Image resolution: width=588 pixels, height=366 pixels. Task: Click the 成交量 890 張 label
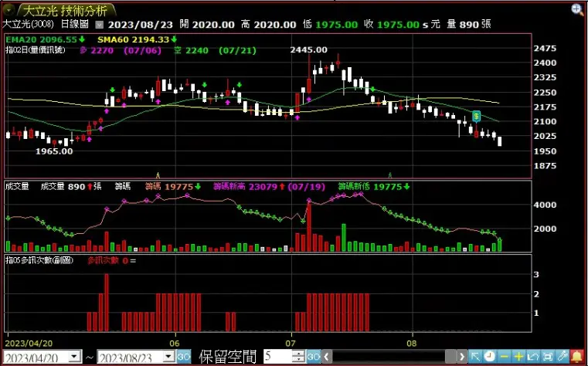pyautogui.click(x=71, y=187)
